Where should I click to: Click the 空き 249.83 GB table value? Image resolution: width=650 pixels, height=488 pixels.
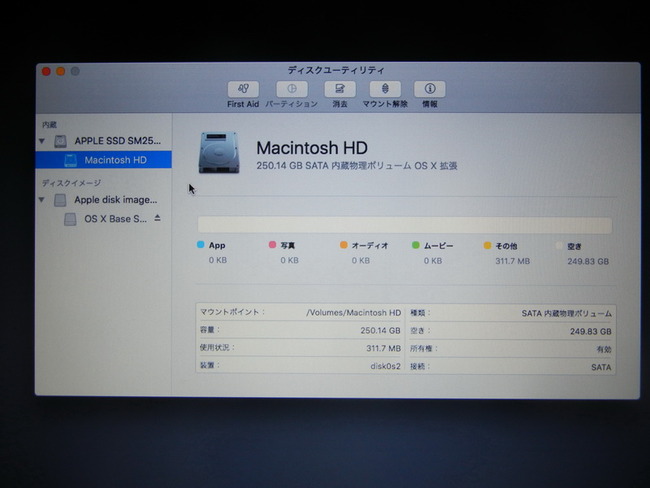click(591, 331)
